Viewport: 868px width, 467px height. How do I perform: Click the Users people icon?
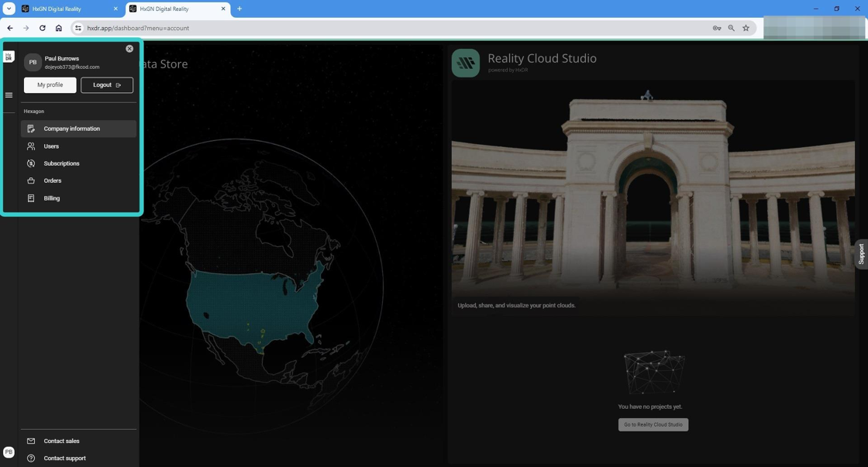[x=31, y=146]
